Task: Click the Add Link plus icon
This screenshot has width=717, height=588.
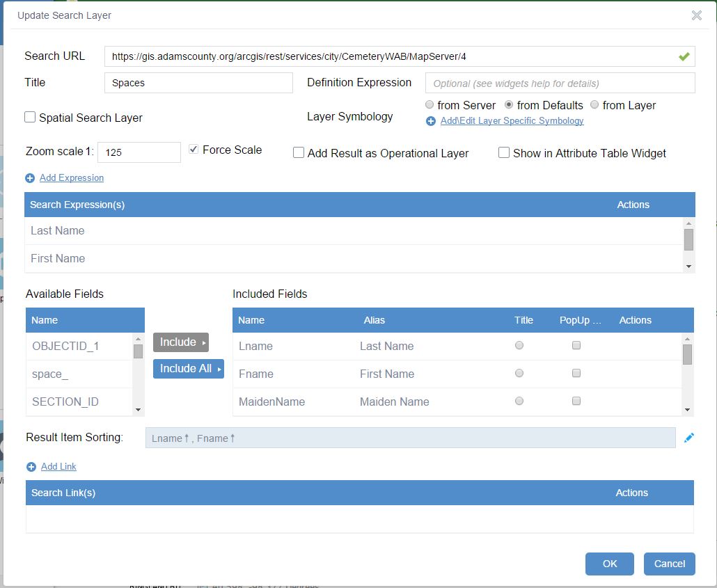Action: pos(31,467)
